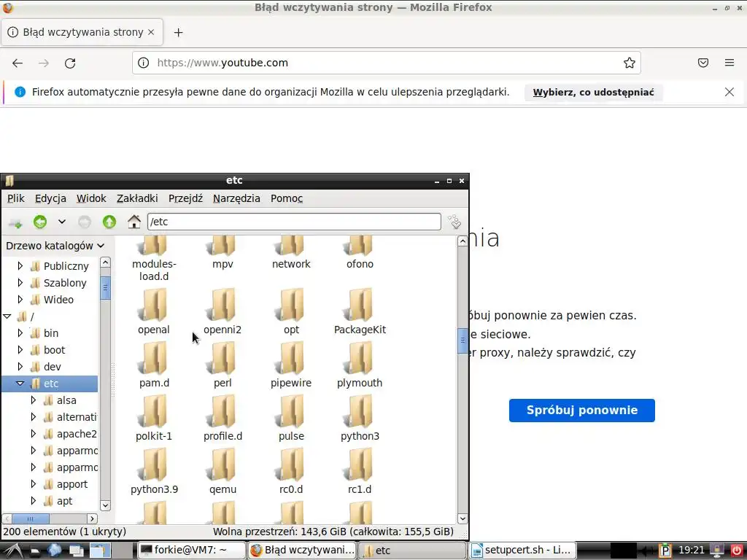The width and height of the screenshot is (747, 560).
Task: Click the greyed-out forward arrow in file manager
Action: coord(85,222)
